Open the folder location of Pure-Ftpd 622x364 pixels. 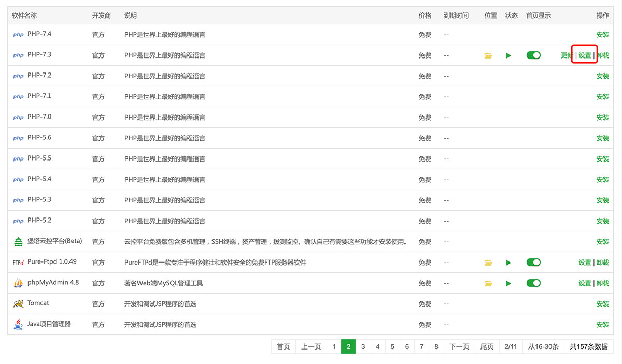488,263
